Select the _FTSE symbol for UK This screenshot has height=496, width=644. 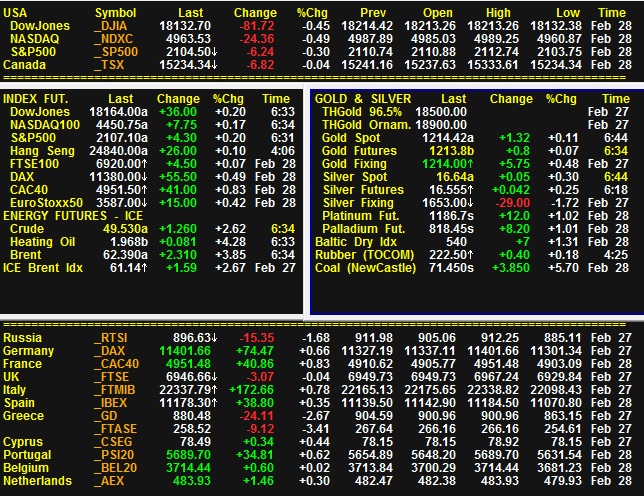(x=112, y=377)
